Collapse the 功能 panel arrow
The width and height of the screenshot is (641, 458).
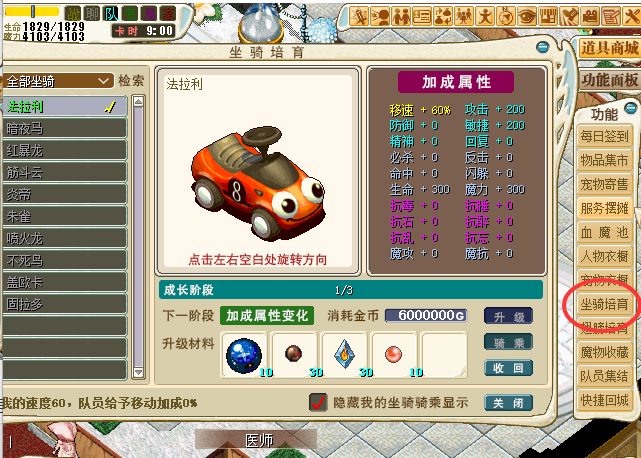630,107
